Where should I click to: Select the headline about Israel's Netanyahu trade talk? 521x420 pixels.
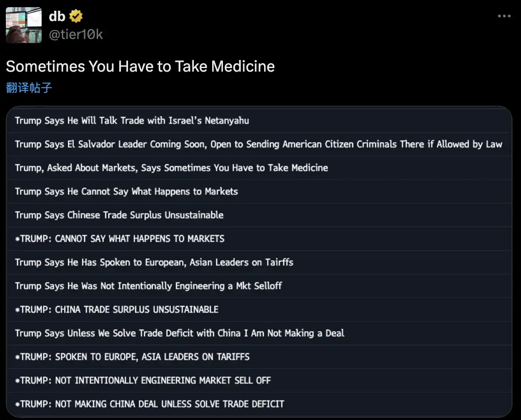[x=132, y=120]
